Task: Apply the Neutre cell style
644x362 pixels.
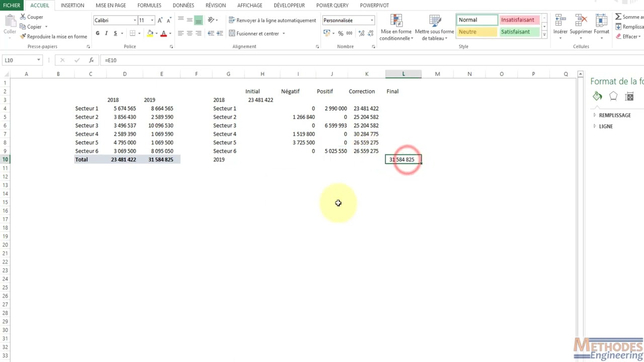Action: [x=477, y=32]
